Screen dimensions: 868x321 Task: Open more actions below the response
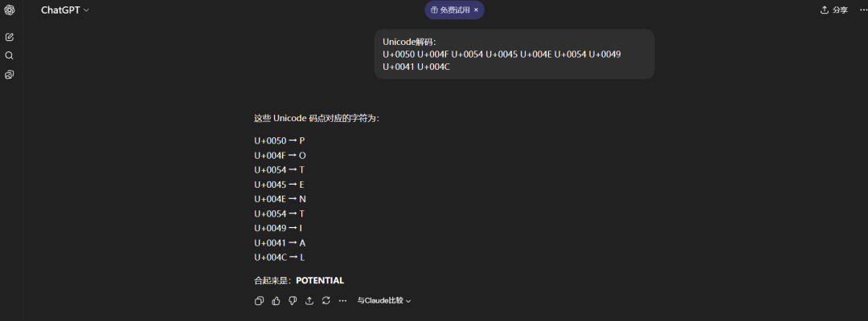pyautogui.click(x=342, y=301)
